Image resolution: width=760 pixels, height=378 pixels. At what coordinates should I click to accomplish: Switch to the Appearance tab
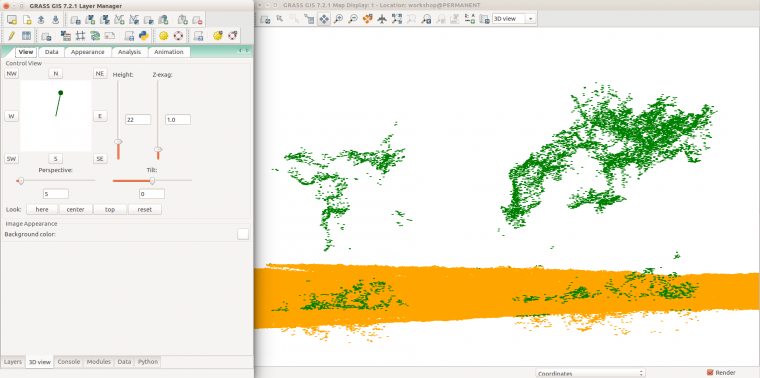88,52
